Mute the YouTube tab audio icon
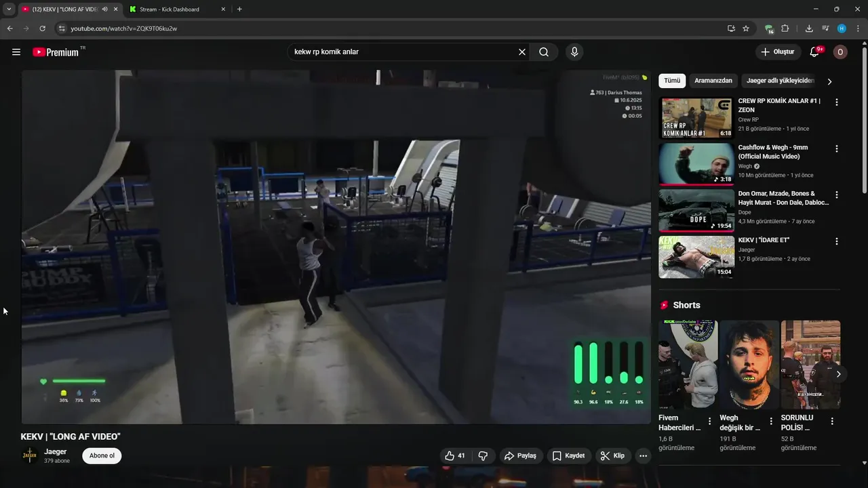 tap(104, 9)
